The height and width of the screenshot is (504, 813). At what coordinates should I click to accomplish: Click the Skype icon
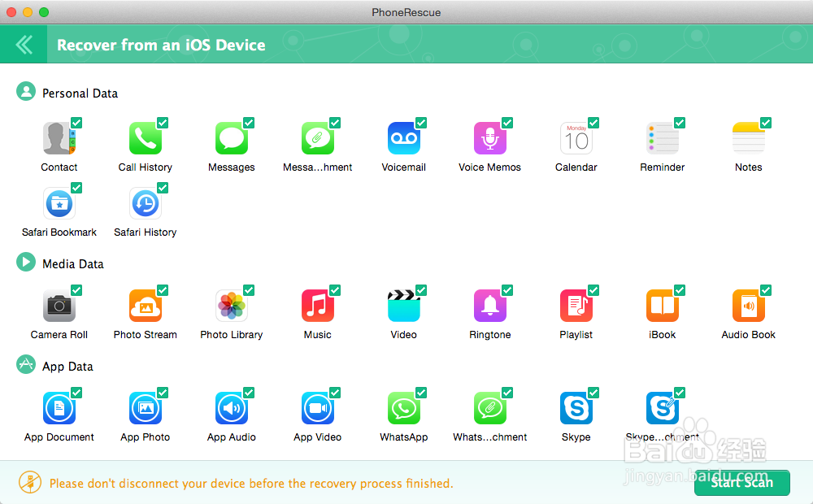tap(576, 408)
